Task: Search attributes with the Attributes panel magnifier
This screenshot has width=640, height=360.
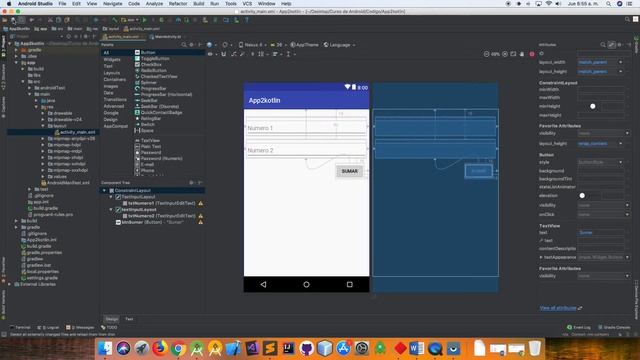Action: pos(603,44)
